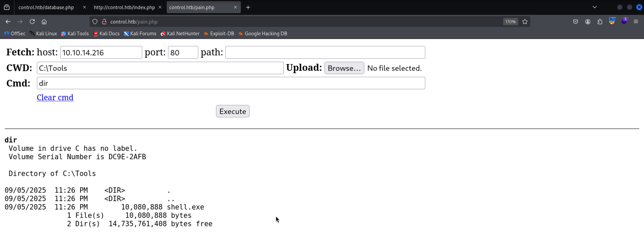This screenshot has height=250, width=644.
Task: Bookmark this page with star icon
Action: pyautogui.click(x=525, y=22)
